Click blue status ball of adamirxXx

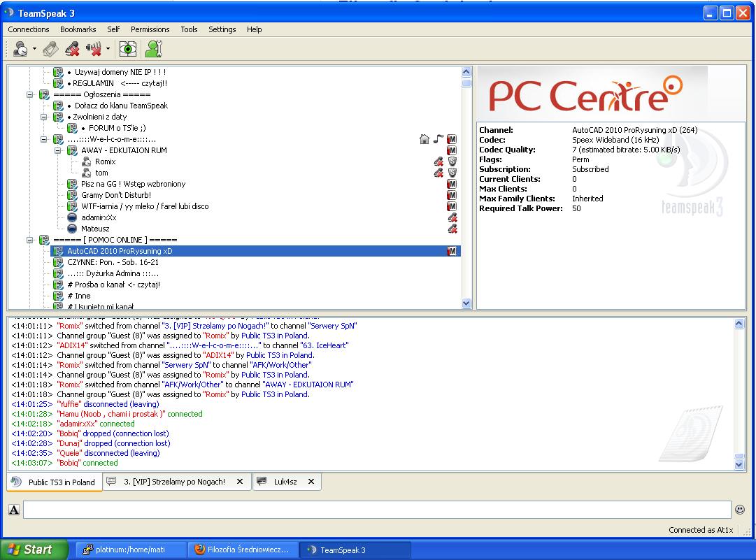72,217
